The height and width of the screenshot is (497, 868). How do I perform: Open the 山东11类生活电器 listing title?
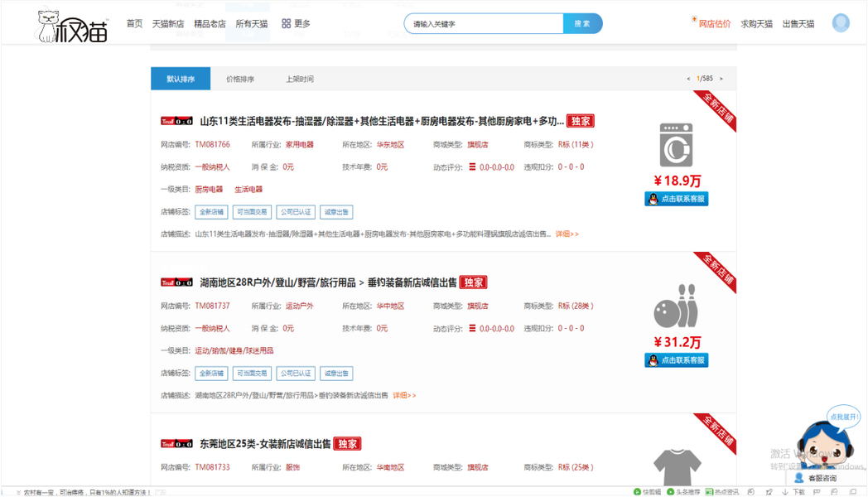[382, 121]
